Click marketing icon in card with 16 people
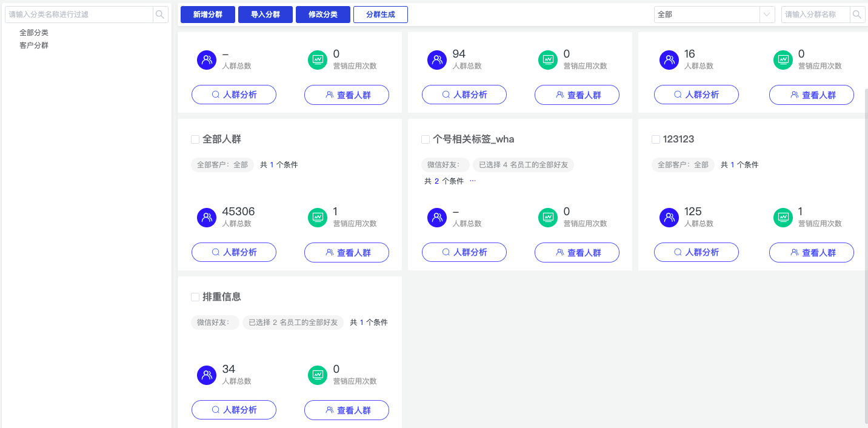The image size is (868, 428). 783,59
